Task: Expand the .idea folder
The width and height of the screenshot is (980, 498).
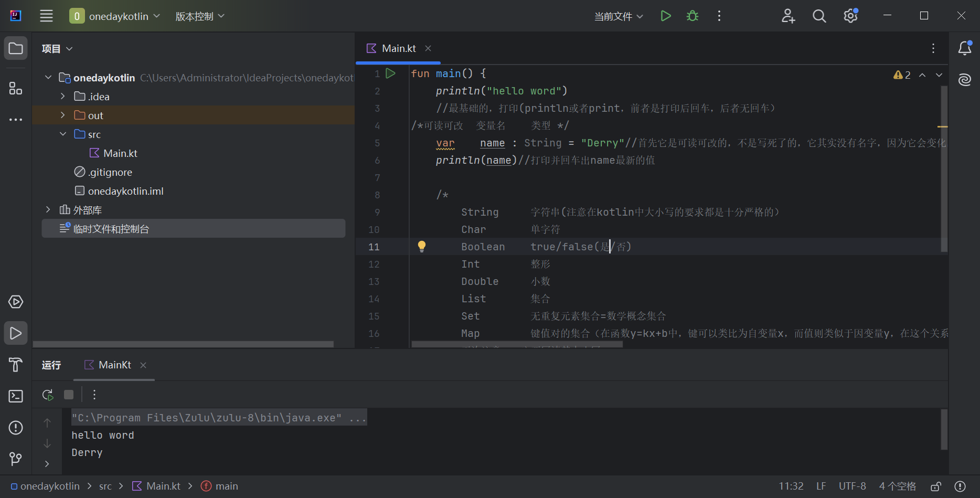Action: coord(63,97)
